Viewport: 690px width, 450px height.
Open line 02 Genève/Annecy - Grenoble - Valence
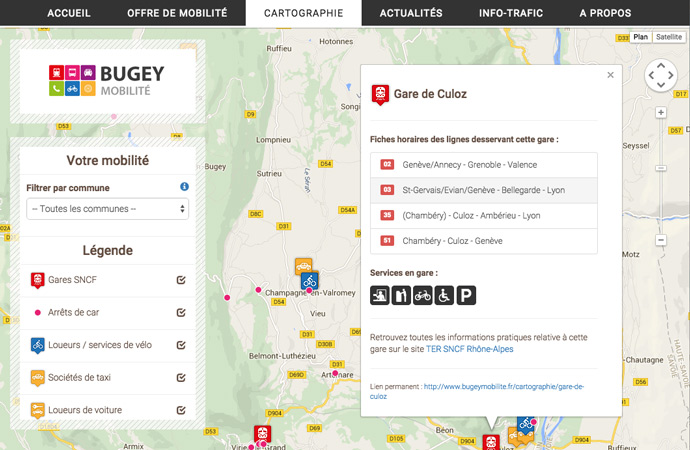[484, 165]
